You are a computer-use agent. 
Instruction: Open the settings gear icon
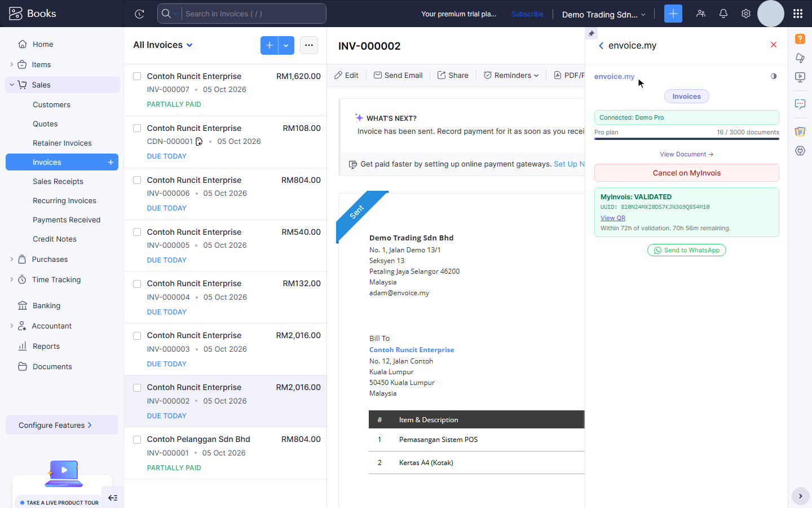(x=746, y=14)
